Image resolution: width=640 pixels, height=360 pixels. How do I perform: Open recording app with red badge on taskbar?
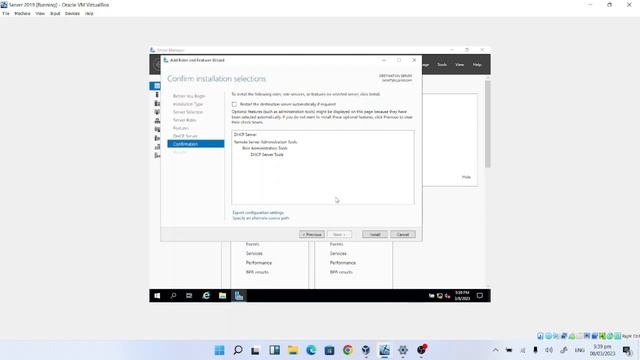[x=422, y=350]
